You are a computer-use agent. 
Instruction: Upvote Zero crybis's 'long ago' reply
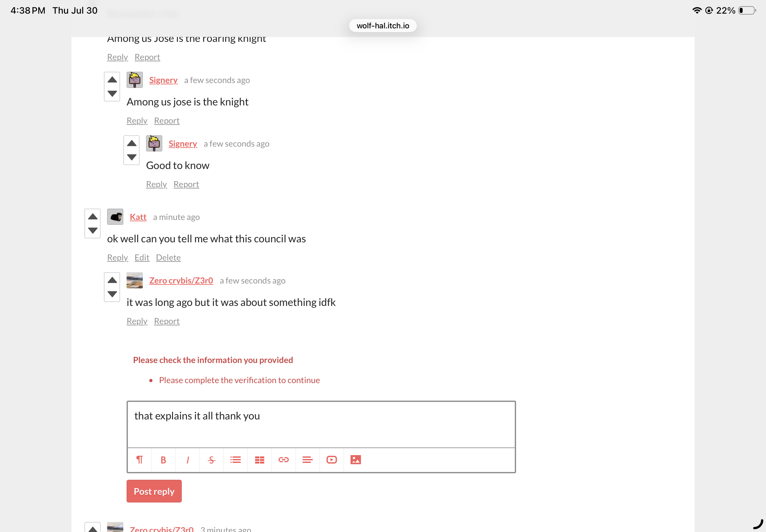112,280
